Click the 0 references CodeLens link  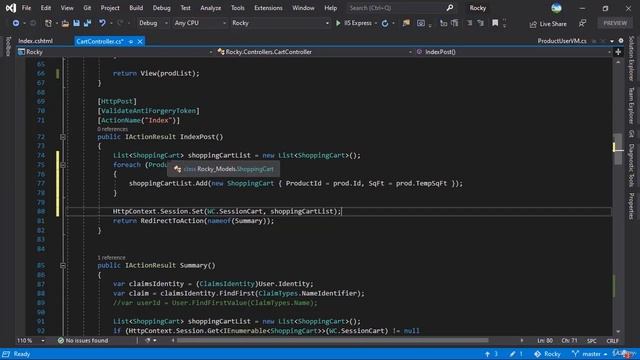click(x=112, y=129)
